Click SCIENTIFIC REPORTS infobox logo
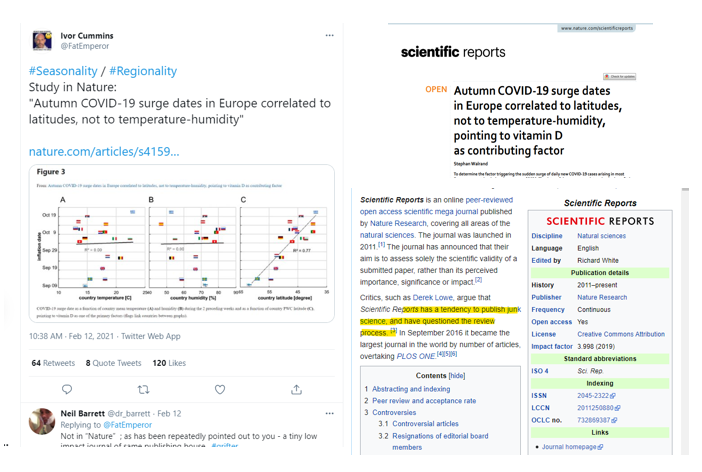This screenshot has height=472, width=702. pos(600,221)
